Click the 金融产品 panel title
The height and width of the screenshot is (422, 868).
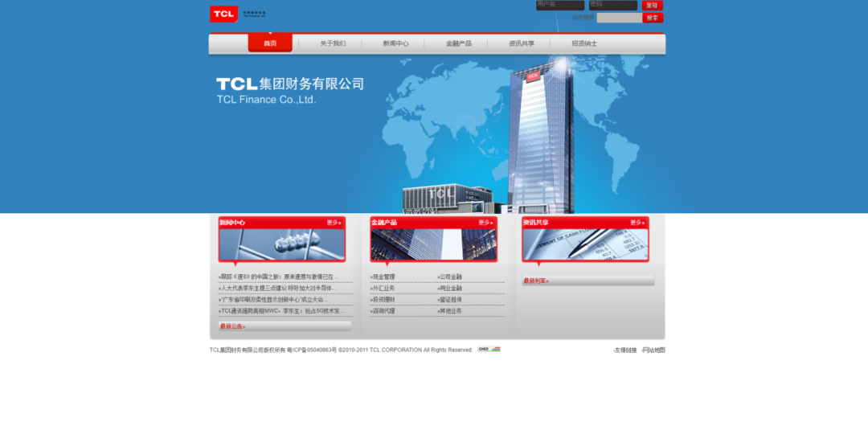[383, 223]
